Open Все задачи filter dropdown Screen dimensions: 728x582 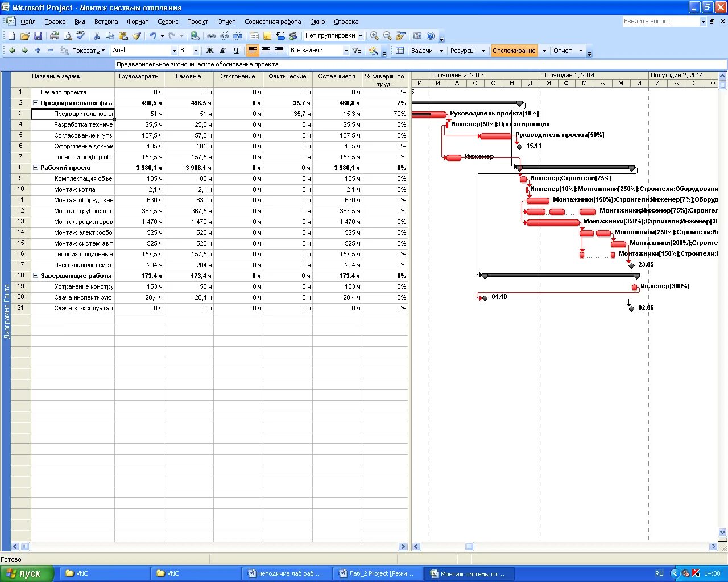pyautogui.click(x=345, y=51)
